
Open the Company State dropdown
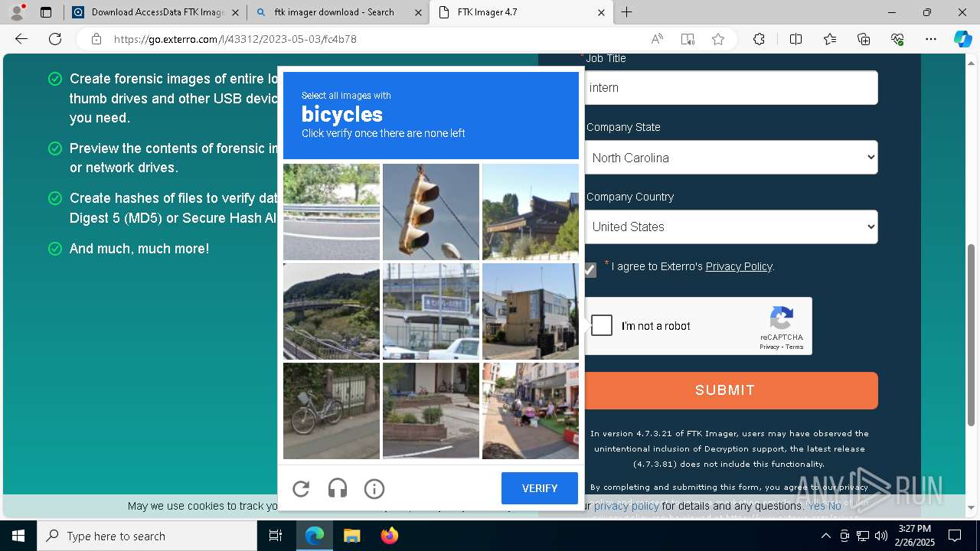(731, 158)
